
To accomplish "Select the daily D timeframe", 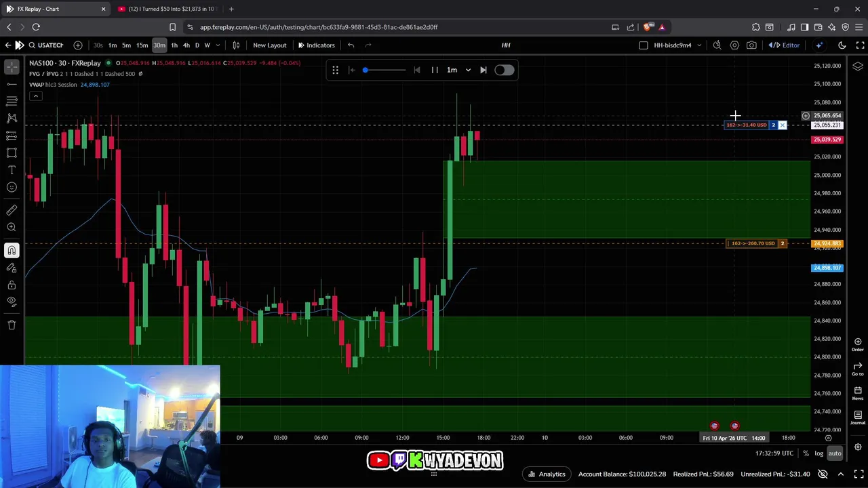I will (197, 45).
